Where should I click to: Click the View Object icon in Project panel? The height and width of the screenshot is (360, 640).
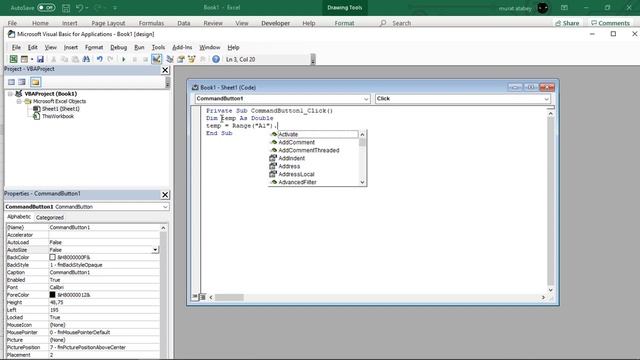coord(22,82)
